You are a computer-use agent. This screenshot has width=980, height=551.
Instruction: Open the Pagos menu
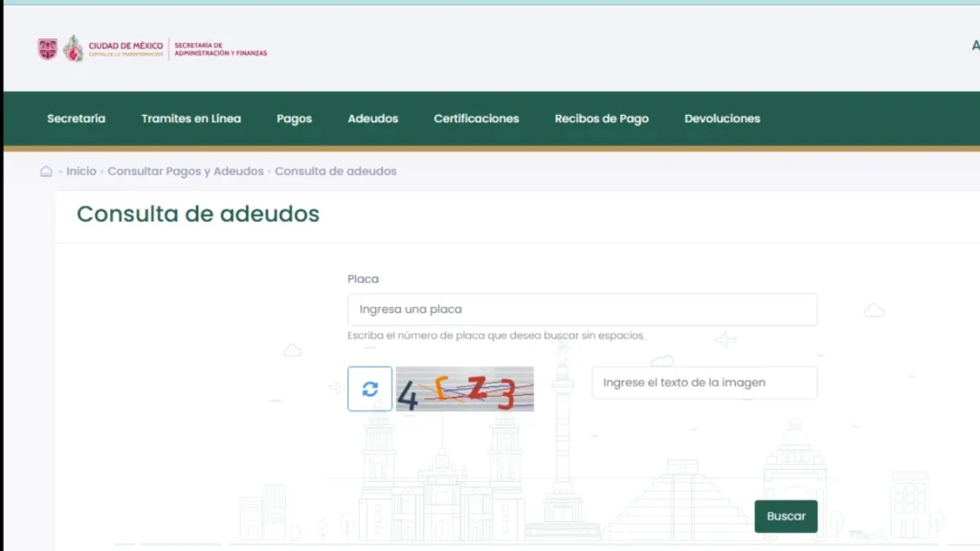[x=295, y=119]
